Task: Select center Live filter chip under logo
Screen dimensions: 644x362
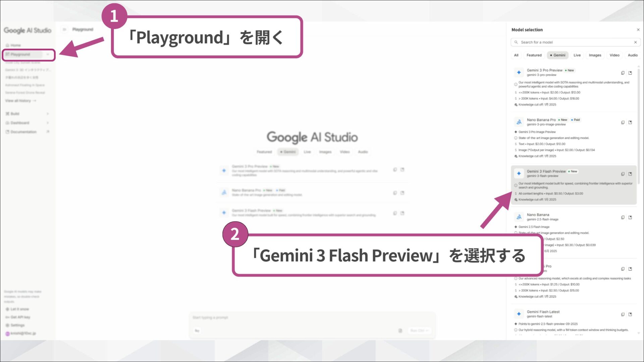Action: [x=307, y=152]
